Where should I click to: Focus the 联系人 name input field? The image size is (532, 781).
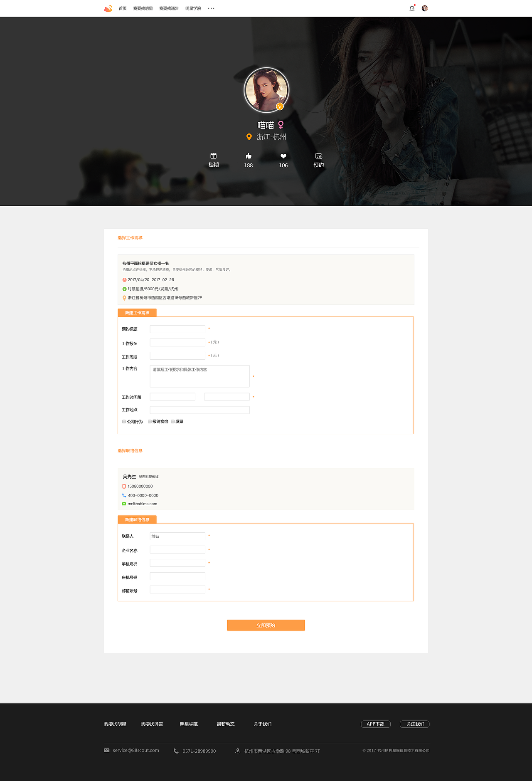click(x=177, y=536)
